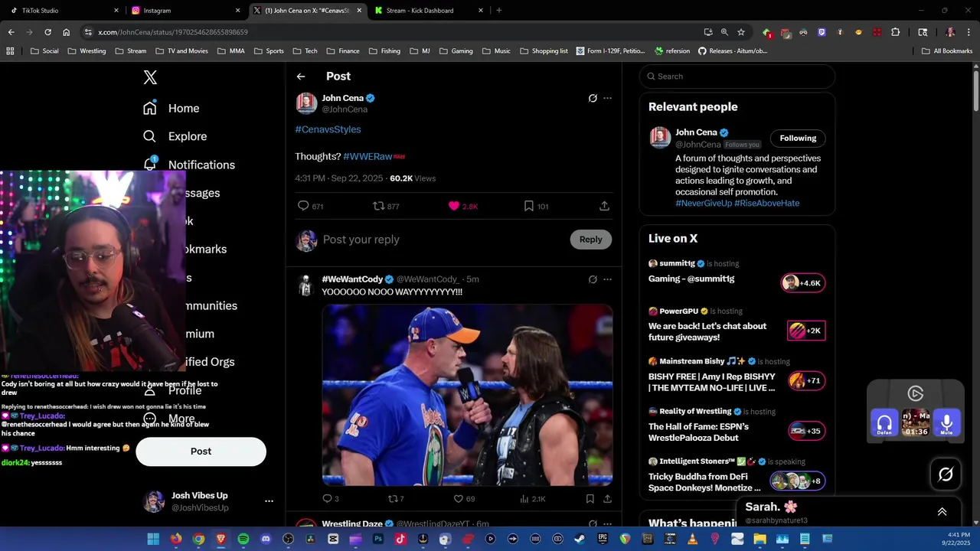Click Following button for John Cena
This screenshot has height=551, width=980.
pos(798,139)
